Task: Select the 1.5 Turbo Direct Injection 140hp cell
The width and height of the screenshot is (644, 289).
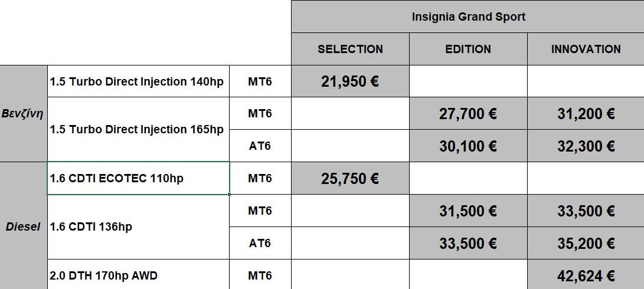Action: pos(138,81)
